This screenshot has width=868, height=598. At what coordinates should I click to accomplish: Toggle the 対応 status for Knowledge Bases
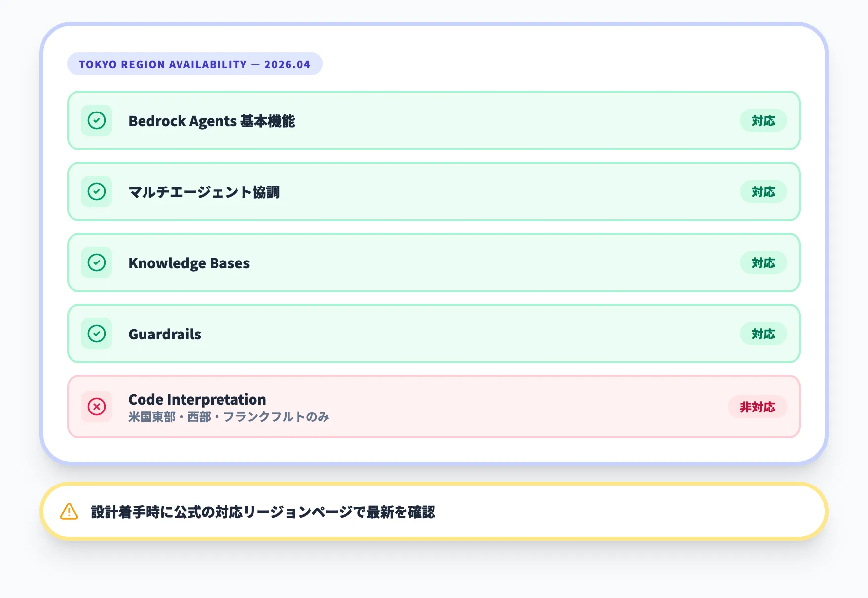coord(763,262)
